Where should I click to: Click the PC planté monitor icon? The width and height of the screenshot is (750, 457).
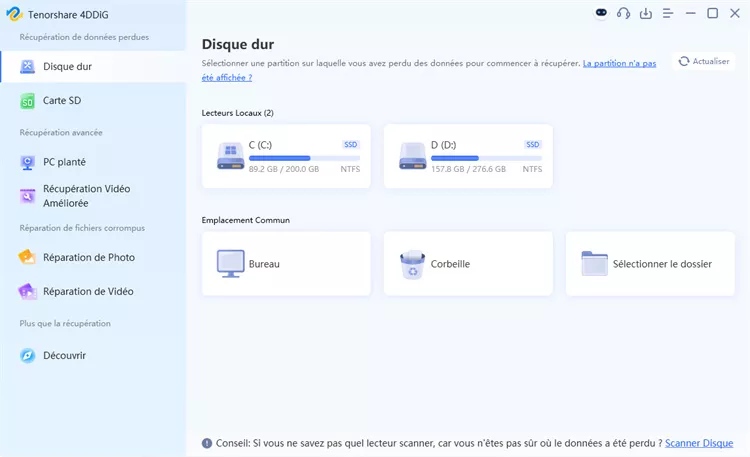click(27, 163)
